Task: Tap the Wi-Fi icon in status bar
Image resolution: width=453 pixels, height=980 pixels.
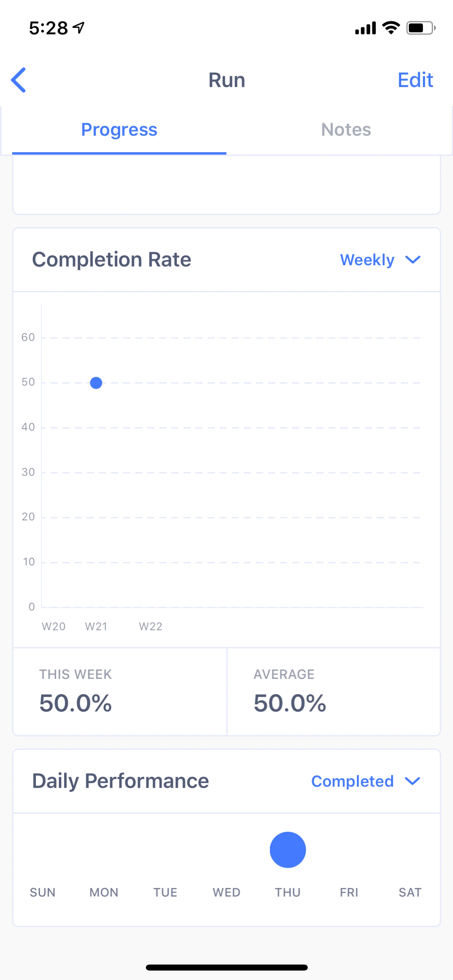Action: click(x=391, y=28)
